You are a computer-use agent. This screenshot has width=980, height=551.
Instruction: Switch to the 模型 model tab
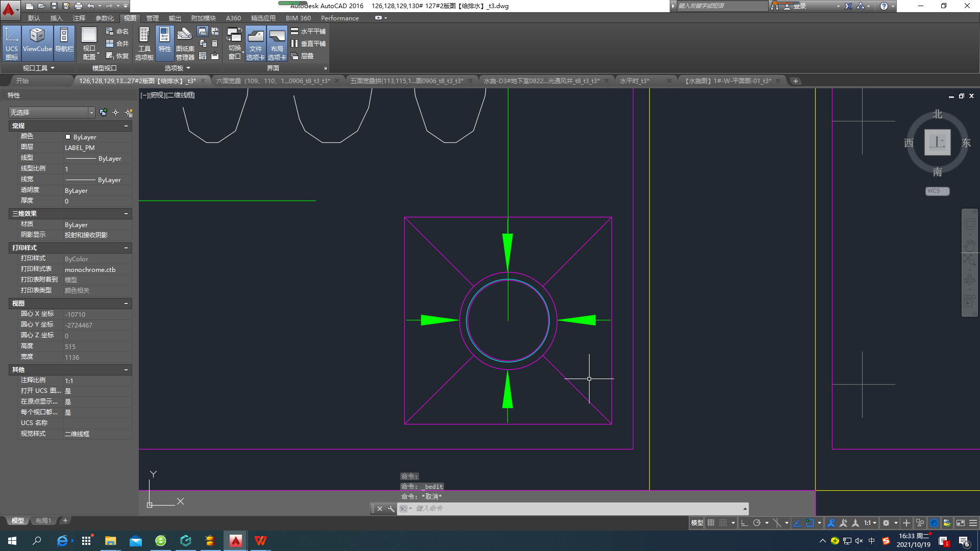(x=18, y=521)
